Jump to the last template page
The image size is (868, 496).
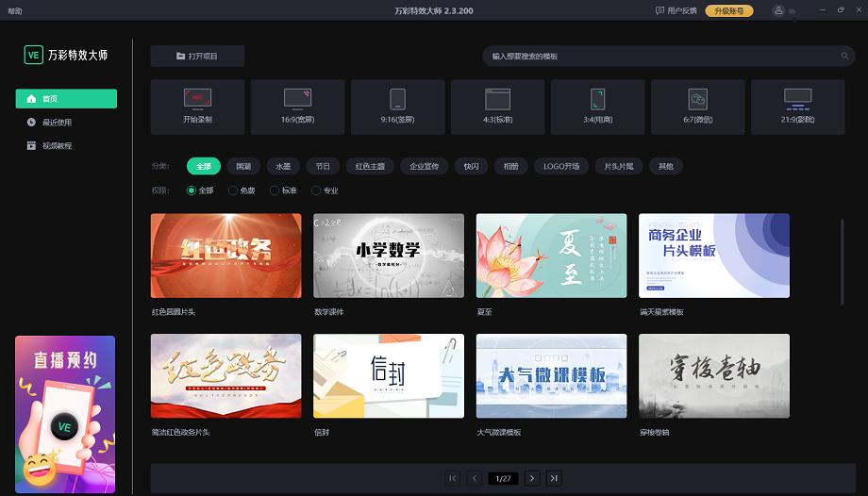(554, 478)
